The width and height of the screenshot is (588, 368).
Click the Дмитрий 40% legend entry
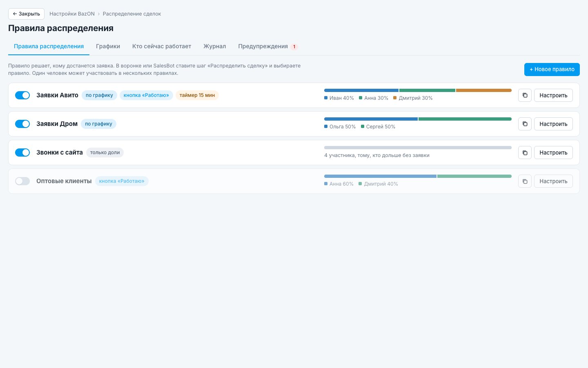[378, 184]
